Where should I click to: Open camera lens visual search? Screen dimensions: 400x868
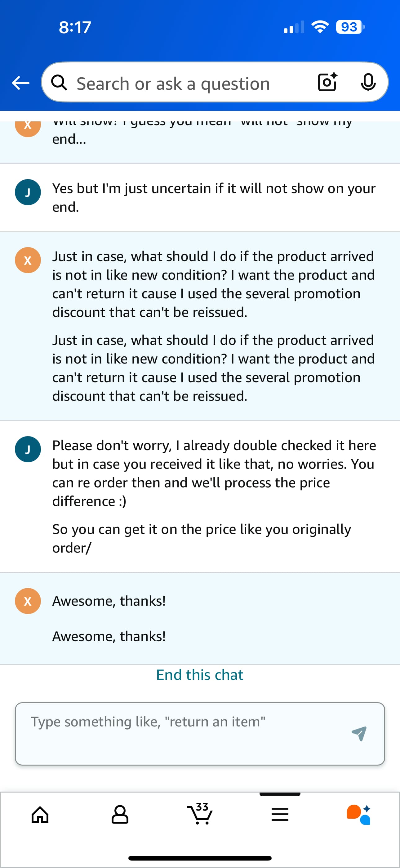[327, 82]
